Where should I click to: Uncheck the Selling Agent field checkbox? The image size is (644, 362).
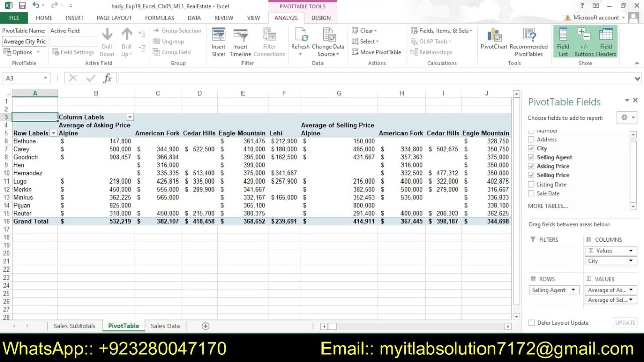point(531,158)
